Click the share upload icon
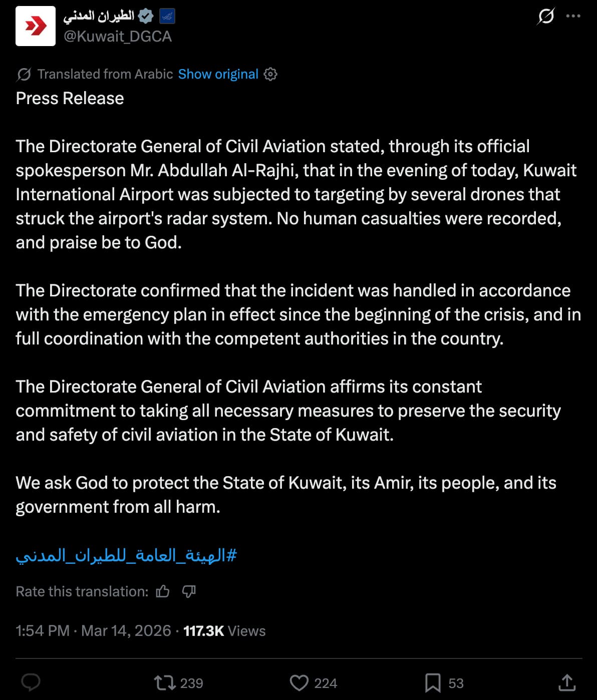Viewport: 597px width, 700px height. click(x=566, y=682)
